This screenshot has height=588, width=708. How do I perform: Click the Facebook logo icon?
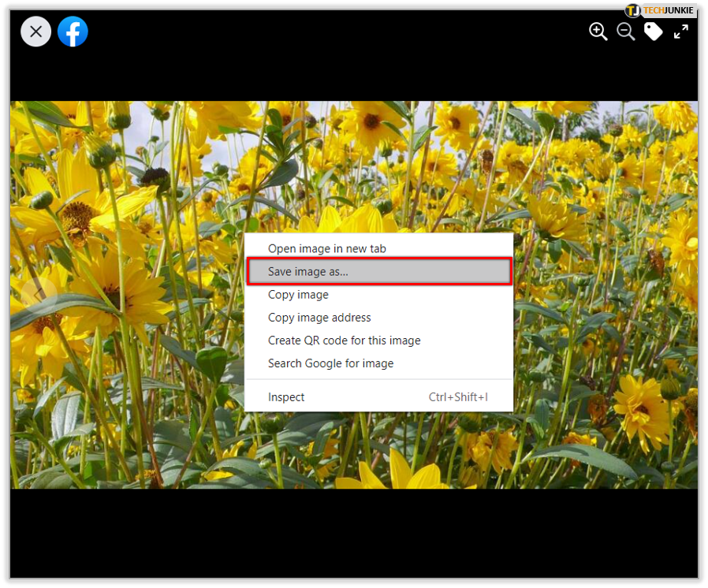73,32
